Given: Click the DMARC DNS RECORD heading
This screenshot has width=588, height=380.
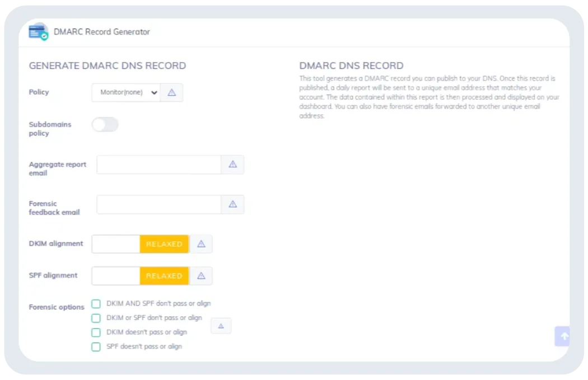Looking at the screenshot, I should tap(351, 65).
